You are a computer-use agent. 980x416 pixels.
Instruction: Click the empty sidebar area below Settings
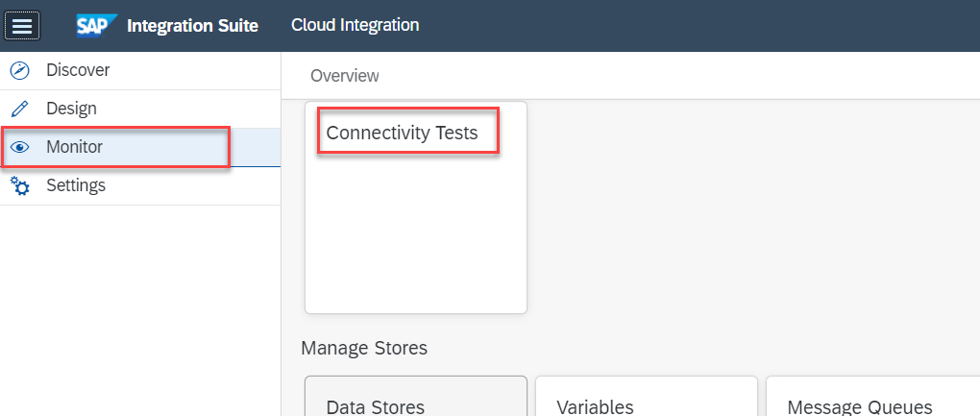click(x=140, y=307)
